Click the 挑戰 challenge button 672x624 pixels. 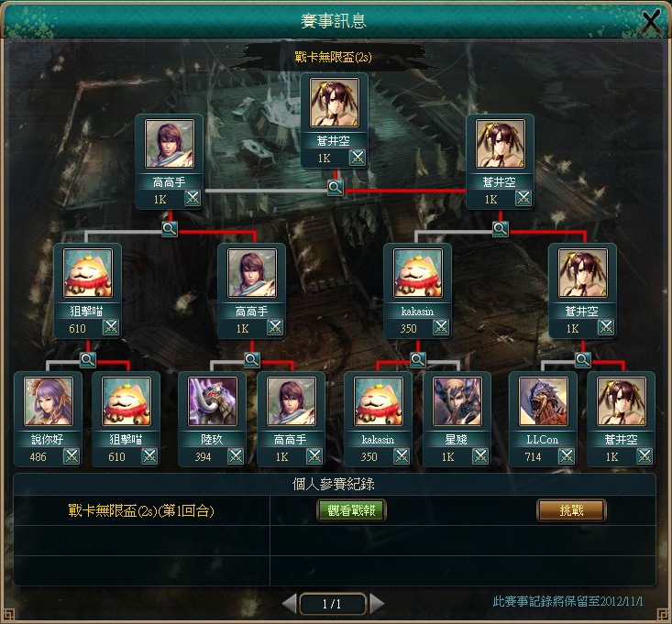[572, 510]
